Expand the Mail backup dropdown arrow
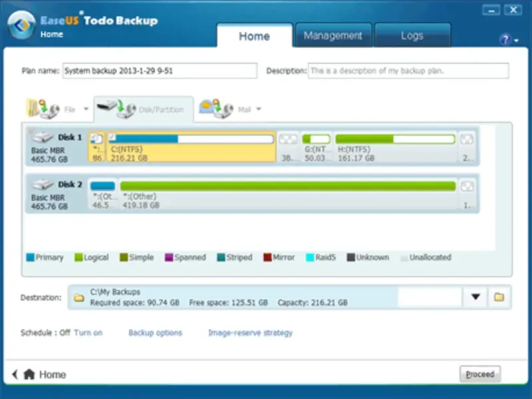This screenshot has width=532, height=399. pyautogui.click(x=259, y=109)
